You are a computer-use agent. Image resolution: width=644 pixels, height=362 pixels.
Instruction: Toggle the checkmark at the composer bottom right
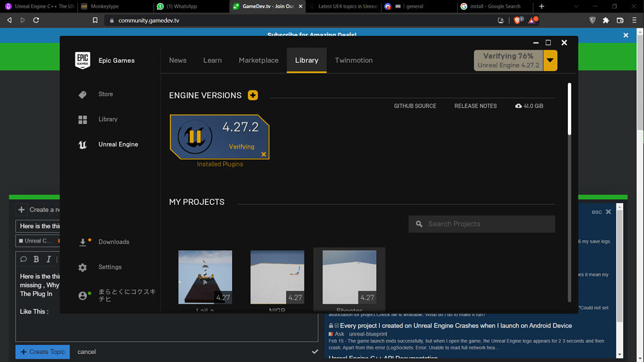point(315,351)
